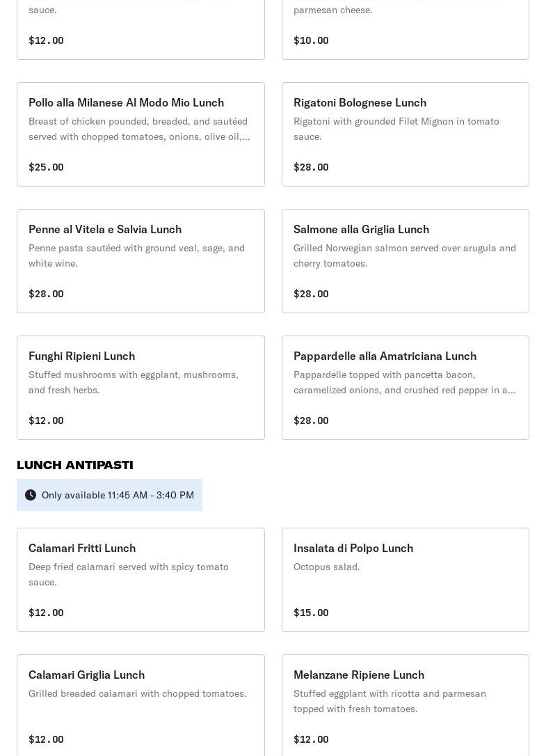Screen dimensions: 546x756
Task: Click the Octopus salad description
Action: [x=327, y=567]
